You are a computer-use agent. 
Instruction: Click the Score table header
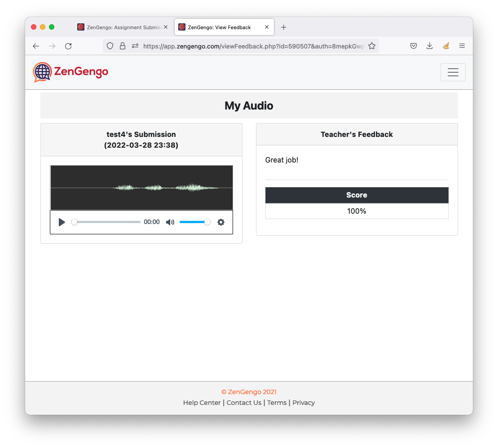(x=357, y=195)
